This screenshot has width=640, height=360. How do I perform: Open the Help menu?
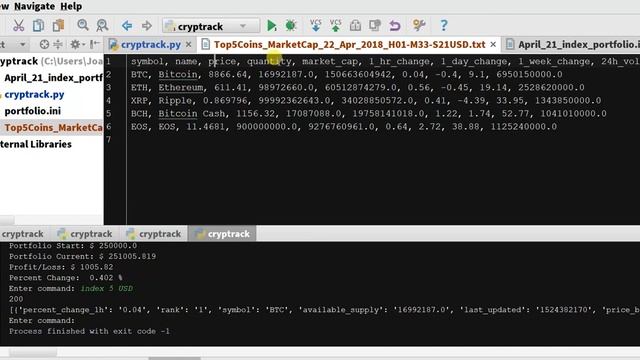[x=71, y=6]
